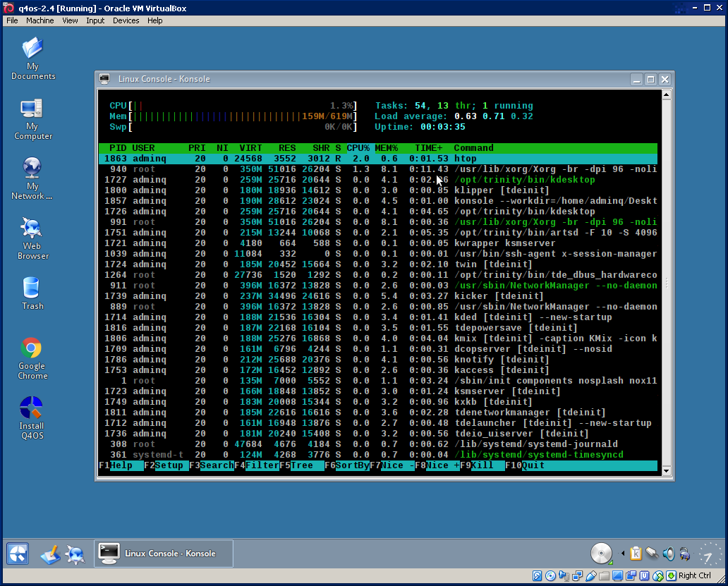Viewport: 728px width, 586px height.
Task: Click F5 Tree in htop footer
Action: 301,465
